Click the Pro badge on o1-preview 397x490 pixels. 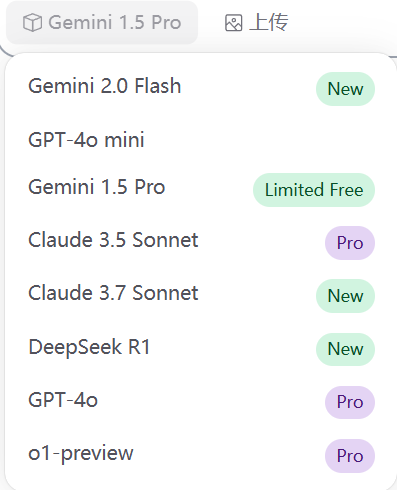pyautogui.click(x=350, y=456)
